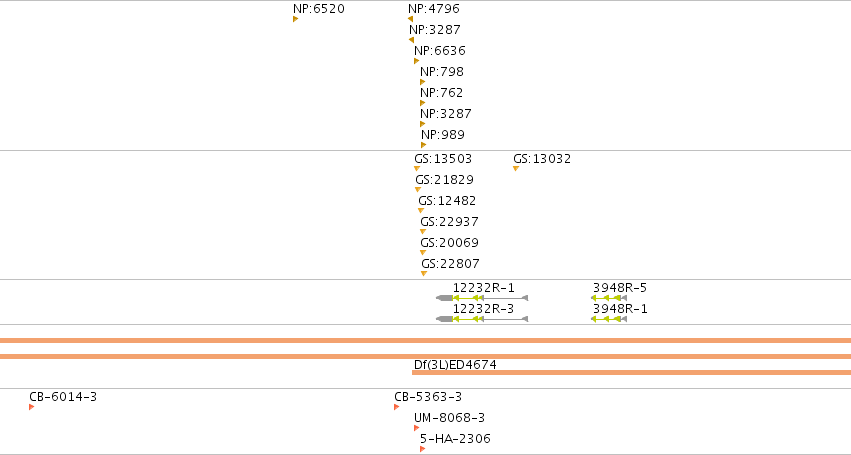Image resolution: width=851 pixels, height=455 pixels.
Task: Click the red marker under UM-8068-3
Action: 416,428
